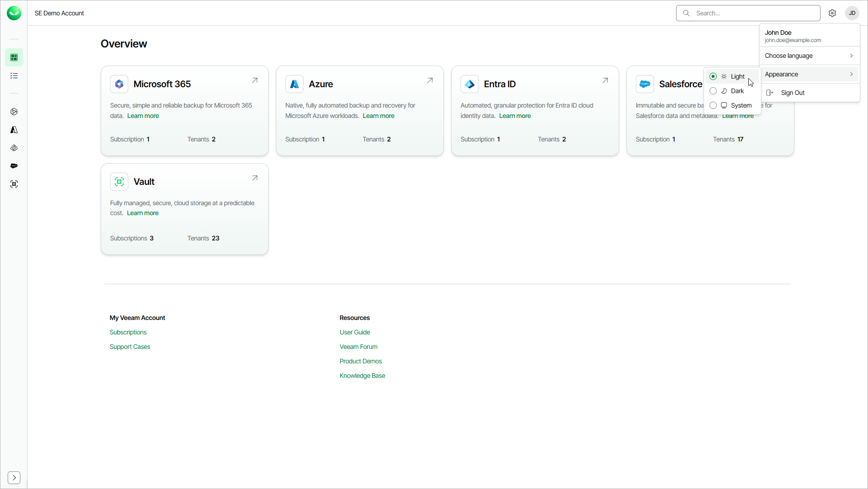Open the Microsoft 365 sidebar icon
868x489 pixels.
pos(14,112)
